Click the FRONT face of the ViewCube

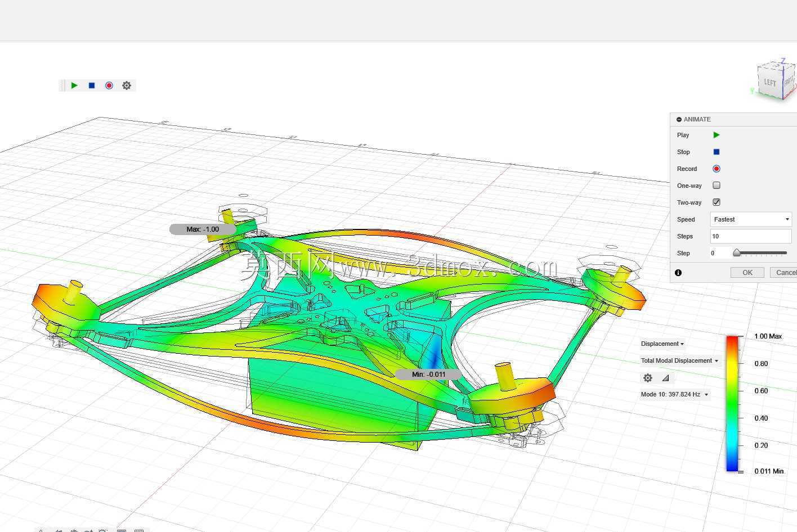[x=788, y=82]
